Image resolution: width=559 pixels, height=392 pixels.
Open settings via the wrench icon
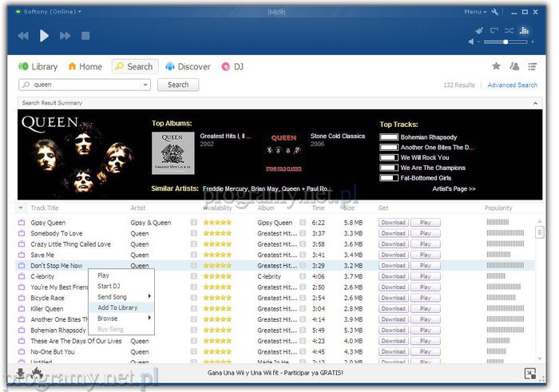[x=494, y=12]
